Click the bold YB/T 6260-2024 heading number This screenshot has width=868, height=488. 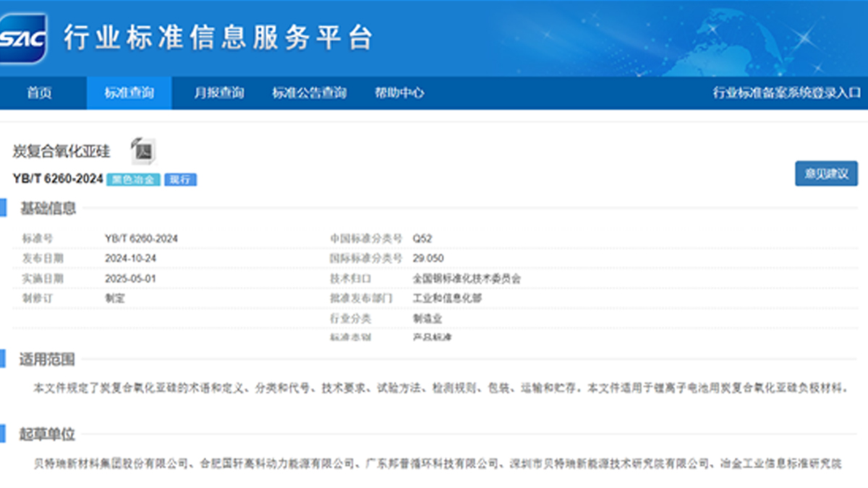[x=58, y=179]
